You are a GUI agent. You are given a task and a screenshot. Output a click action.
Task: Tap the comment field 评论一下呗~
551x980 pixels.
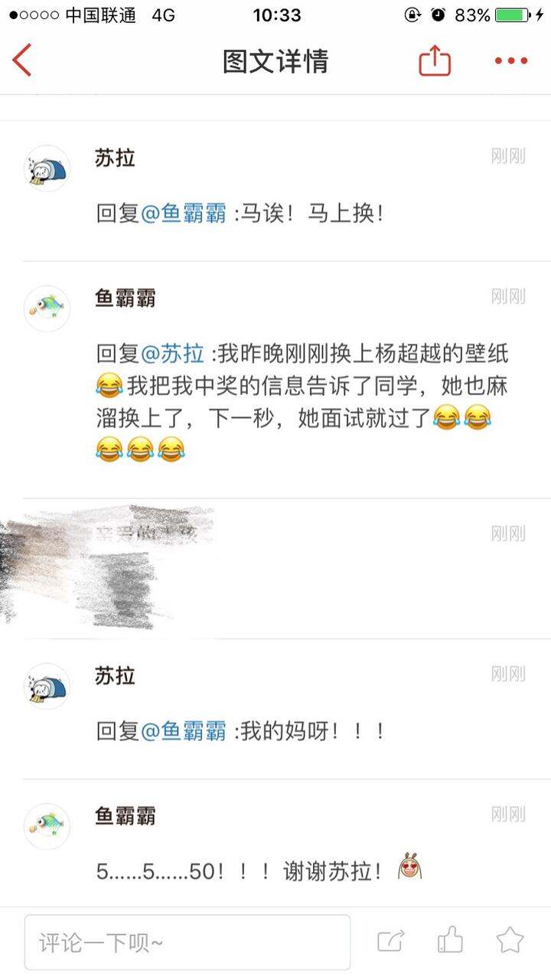[187, 942]
